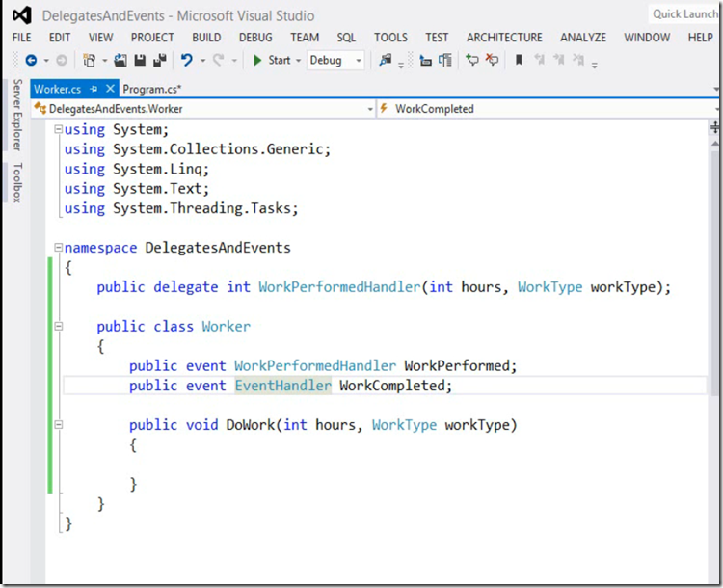This screenshot has width=723, height=588.
Task: Open the ANALYZE menu
Action: pyautogui.click(x=583, y=38)
